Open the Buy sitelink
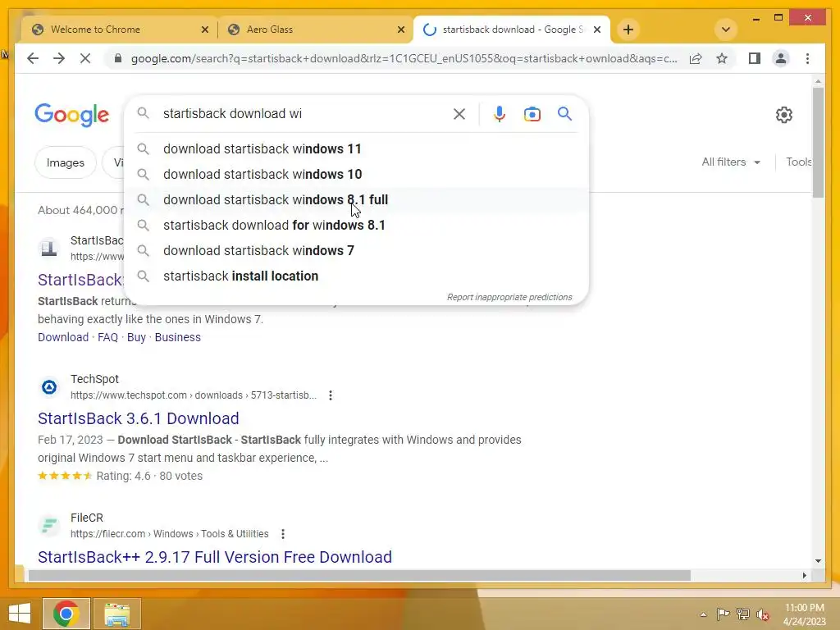840x630 pixels. click(x=136, y=337)
